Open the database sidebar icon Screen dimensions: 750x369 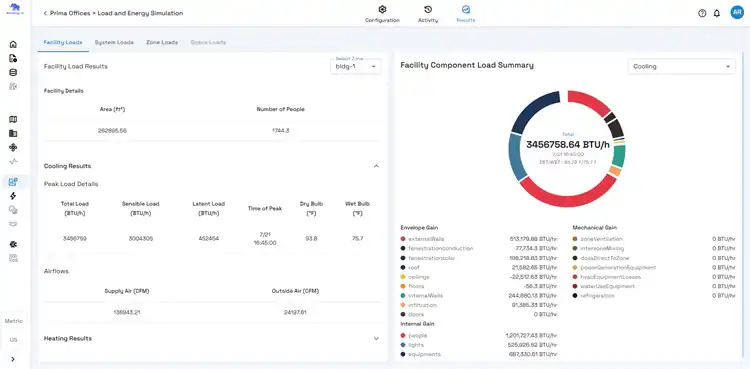coord(13,73)
